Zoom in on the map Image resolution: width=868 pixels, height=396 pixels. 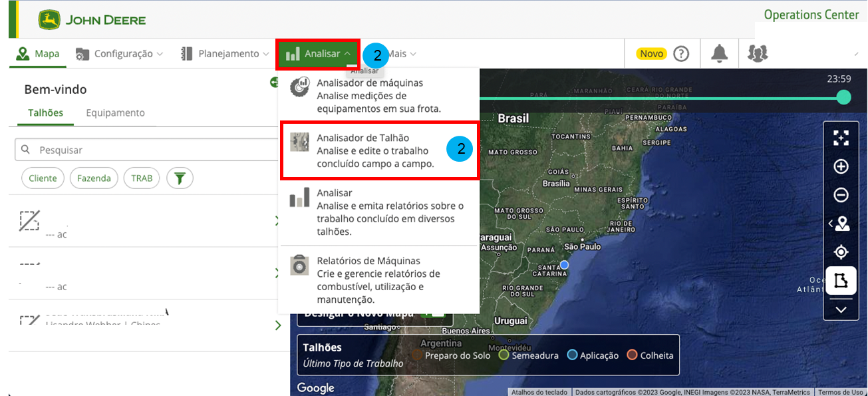[841, 166]
